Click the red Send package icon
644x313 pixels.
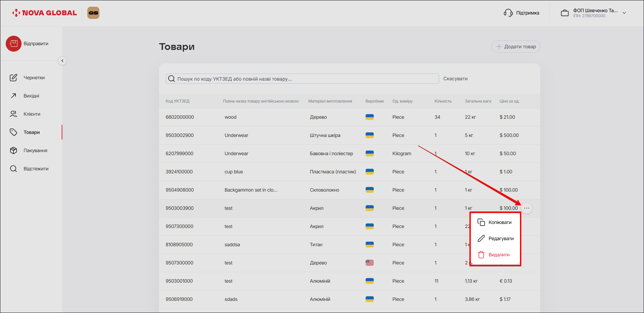(13, 44)
